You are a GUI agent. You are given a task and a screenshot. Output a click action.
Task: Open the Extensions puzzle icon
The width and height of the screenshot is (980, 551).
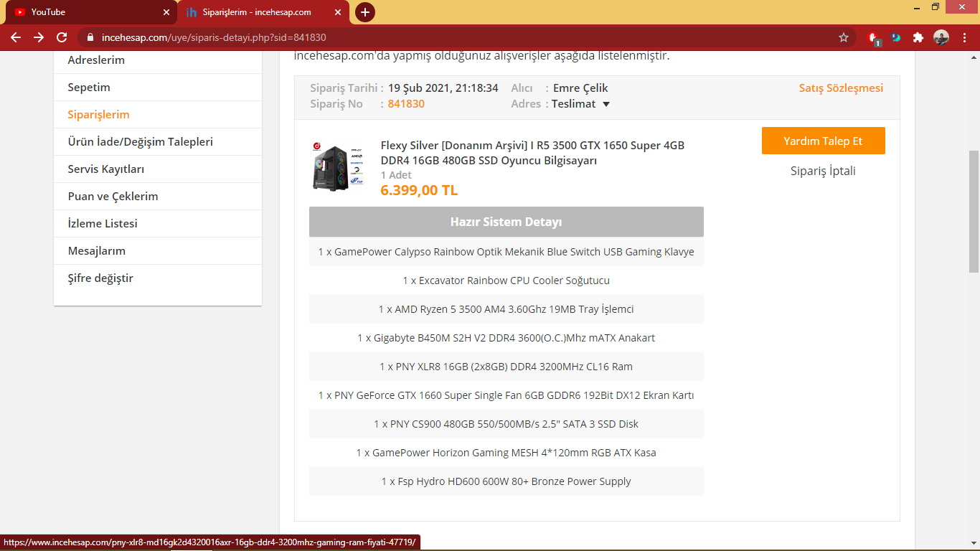tap(918, 37)
